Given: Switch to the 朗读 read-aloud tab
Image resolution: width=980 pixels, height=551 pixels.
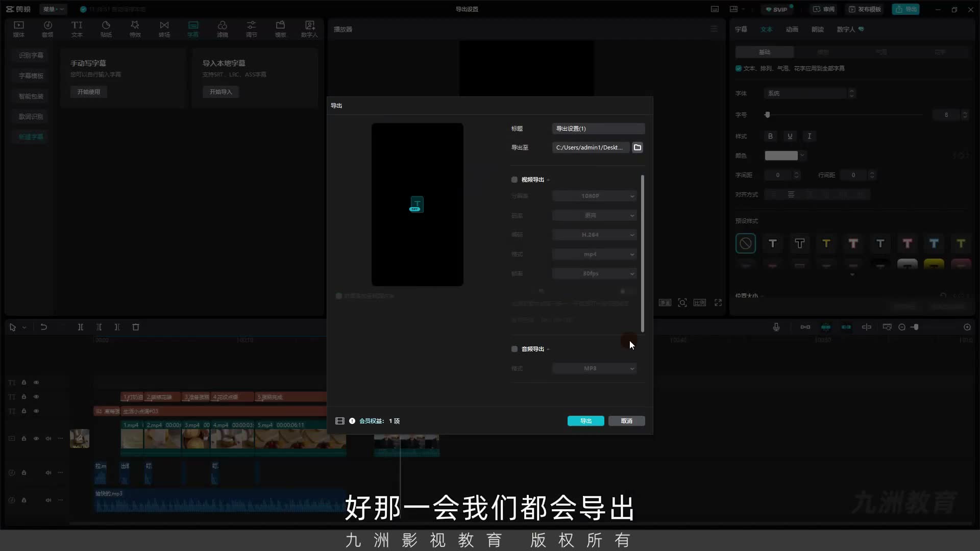Looking at the screenshot, I should coord(818,29).
